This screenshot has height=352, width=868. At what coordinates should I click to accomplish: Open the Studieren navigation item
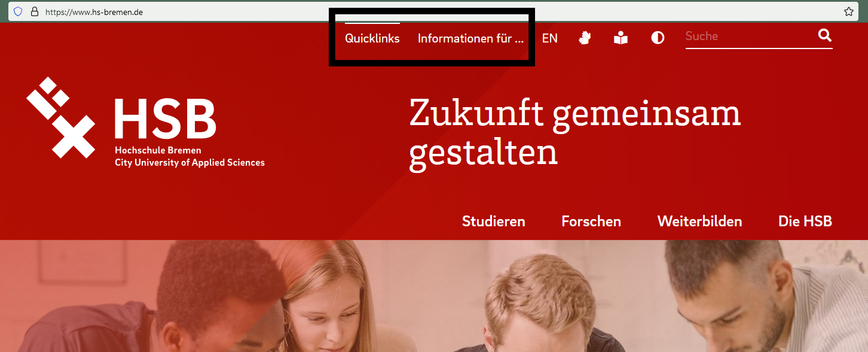[x=494, y=221]
